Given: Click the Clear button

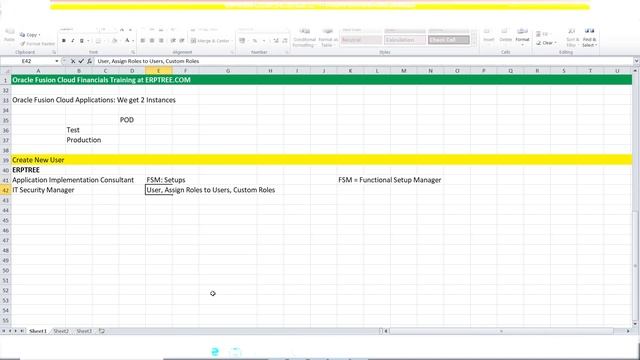Looking at the screenshot, I should point(546,43).
